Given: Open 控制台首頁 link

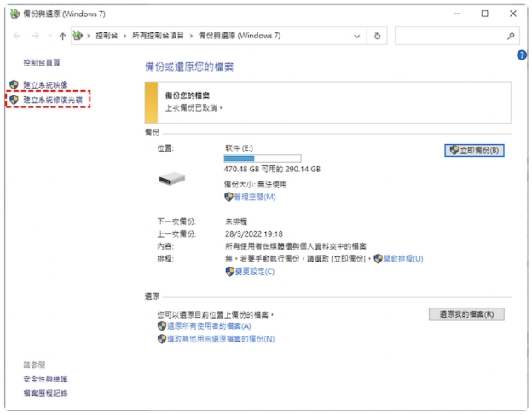Looking at the screenshot, I should [42, 63].
